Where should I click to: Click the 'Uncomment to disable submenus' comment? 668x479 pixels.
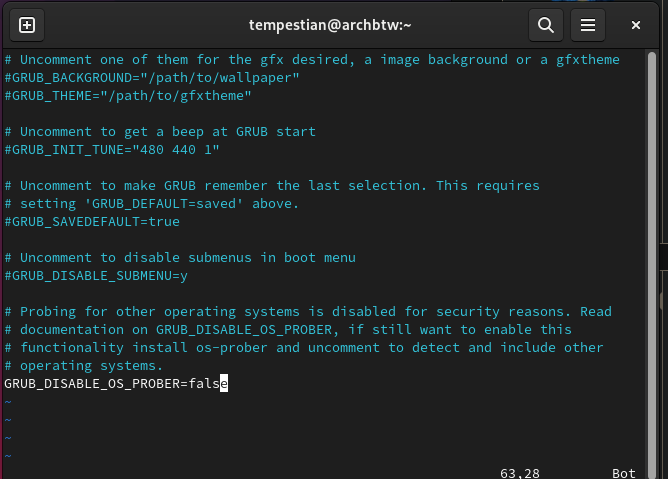(180, 257)
